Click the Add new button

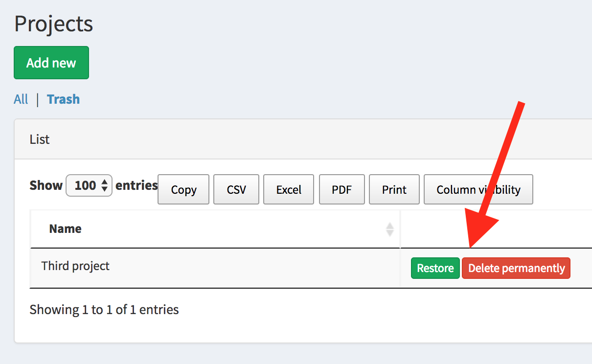coord(51,63)
